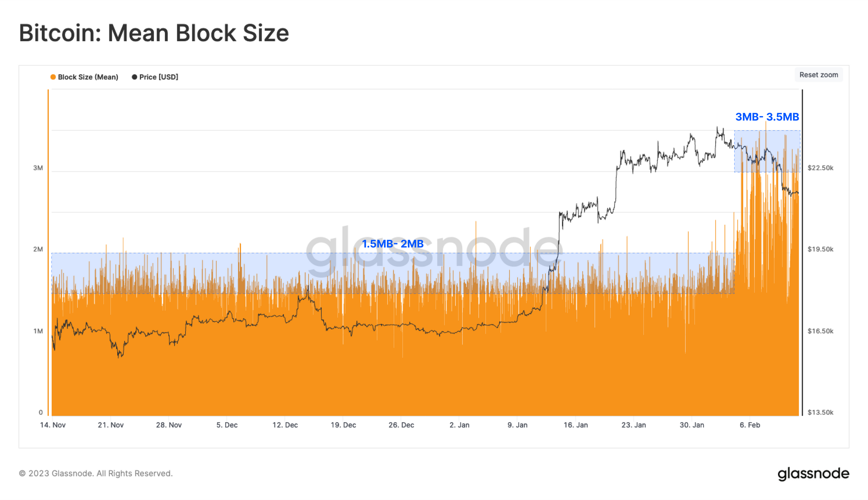Click the 6. Feb date axis label
The width and height of the screenshot is (868, 500).
coord(750,425)
